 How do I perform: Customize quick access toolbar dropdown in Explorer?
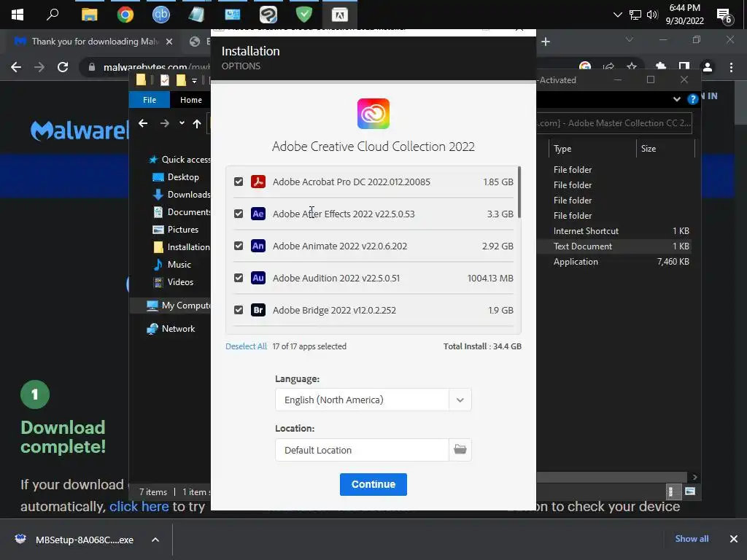coord(194,80)
